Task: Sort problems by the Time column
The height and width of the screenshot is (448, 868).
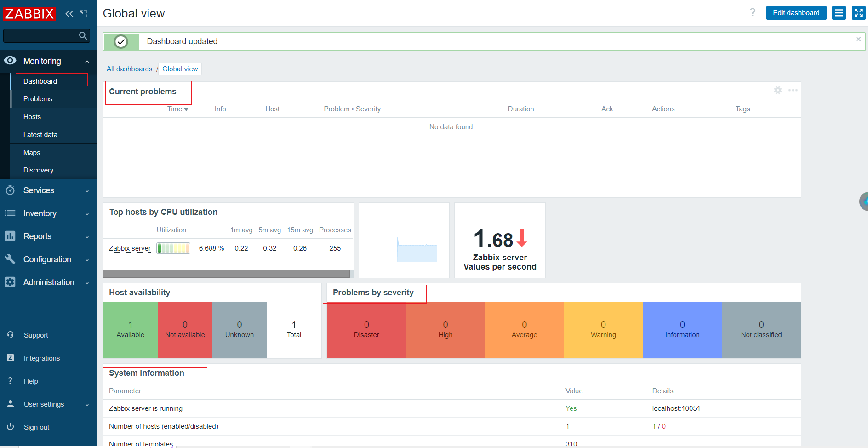Action: [177, 109]
